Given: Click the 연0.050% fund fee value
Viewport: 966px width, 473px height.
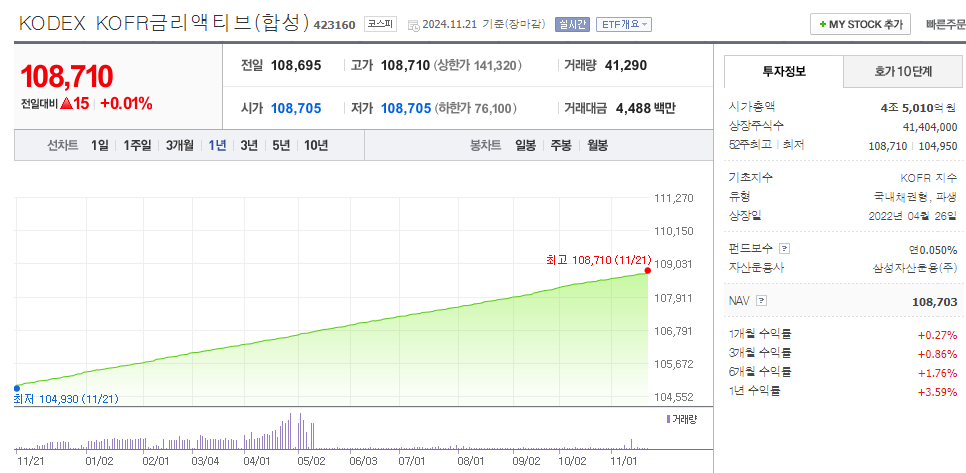Looking at the screenshot, I should [x=933, y=249].
